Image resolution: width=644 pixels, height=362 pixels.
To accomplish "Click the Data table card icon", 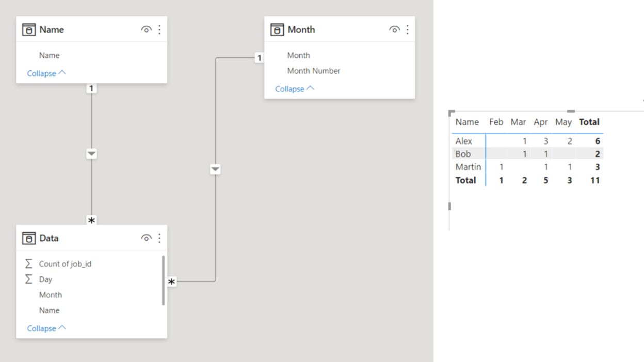I will point(29,238).
